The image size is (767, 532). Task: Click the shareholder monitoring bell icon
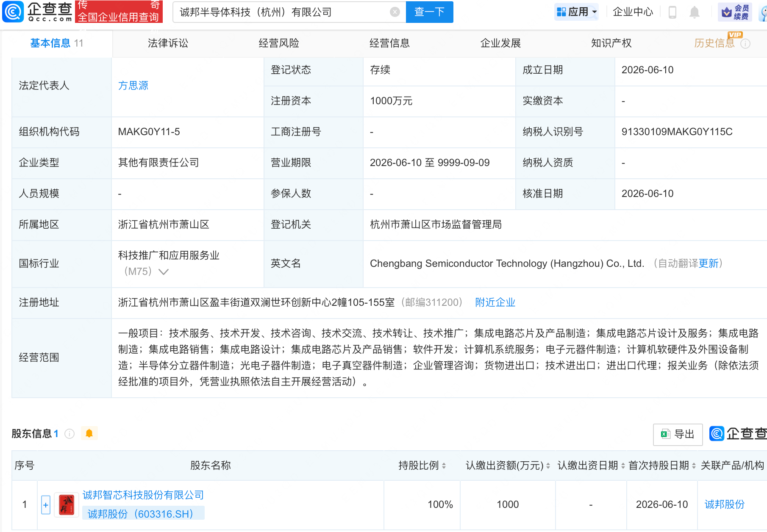[x=89, y=433]
